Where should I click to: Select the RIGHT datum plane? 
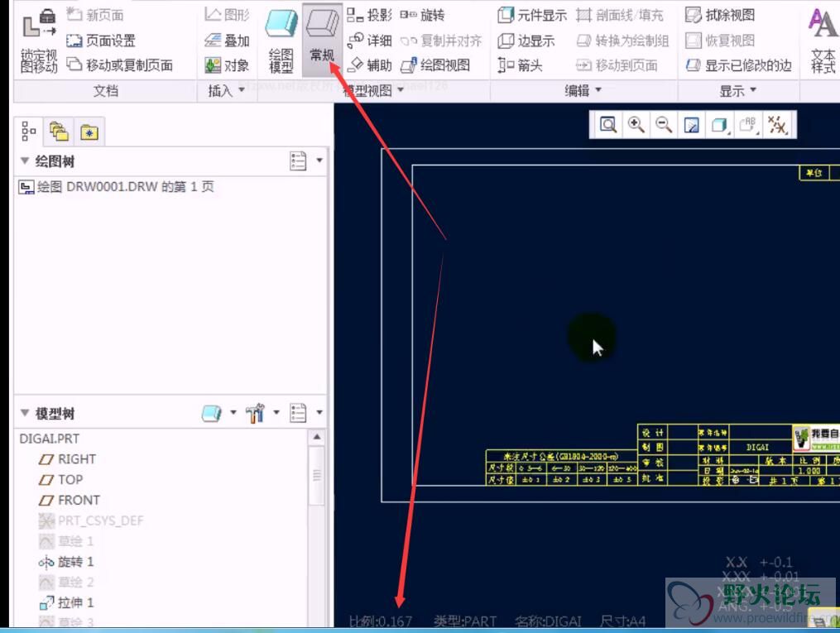(x=68, y=459)
